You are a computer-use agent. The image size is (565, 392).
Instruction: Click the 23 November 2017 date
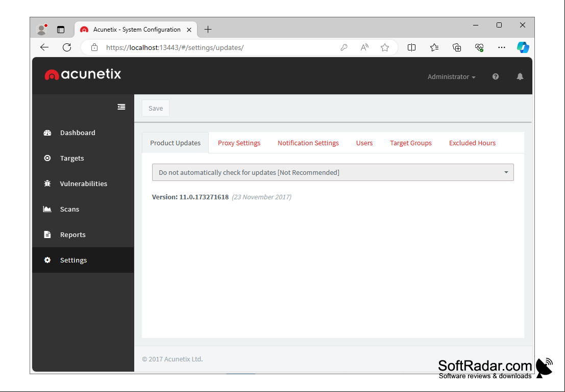point(262,197)
